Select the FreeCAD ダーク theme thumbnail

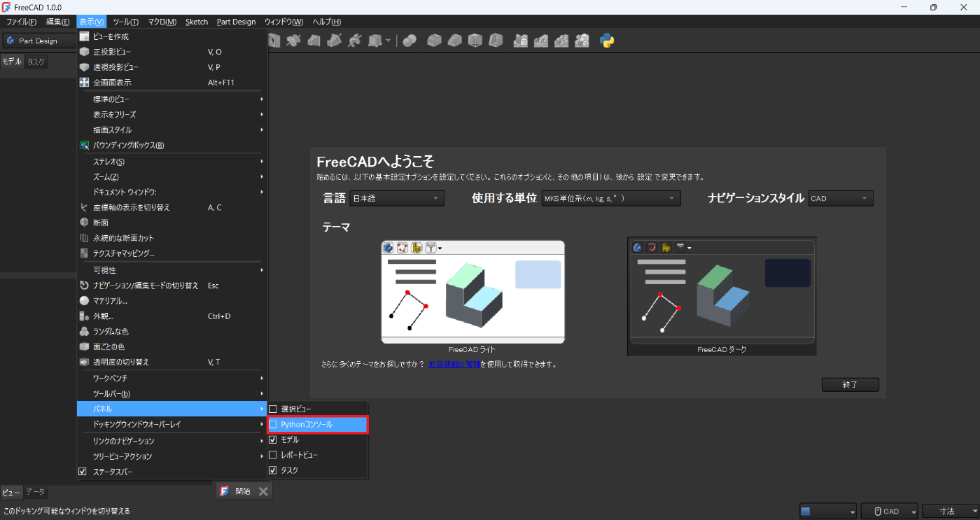point(722,291)
